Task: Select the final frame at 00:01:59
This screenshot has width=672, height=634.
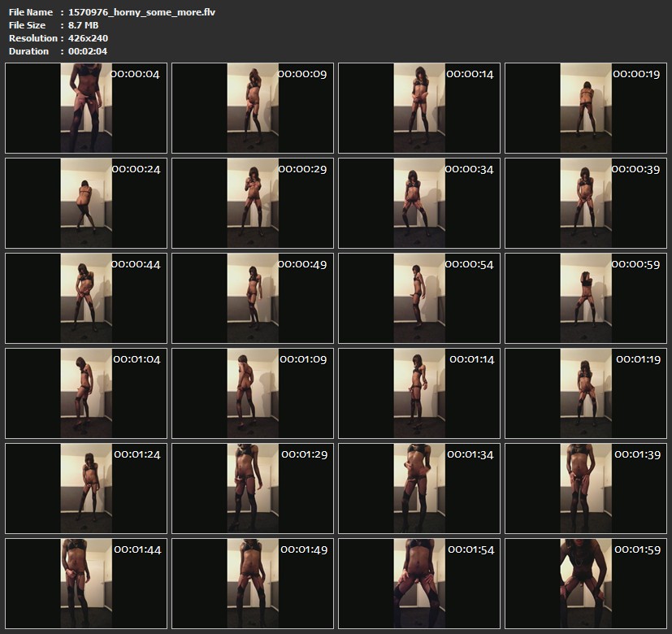Action: tap(586, 582)
